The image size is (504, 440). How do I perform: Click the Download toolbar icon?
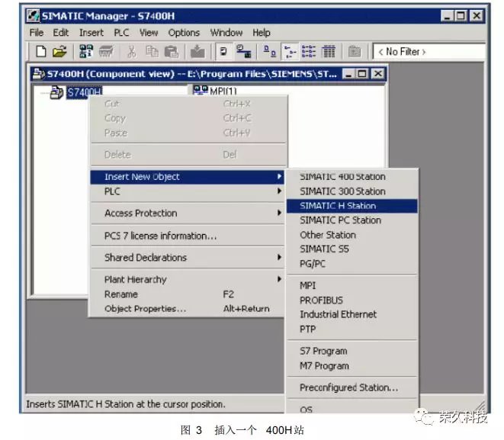coord(197,52)
